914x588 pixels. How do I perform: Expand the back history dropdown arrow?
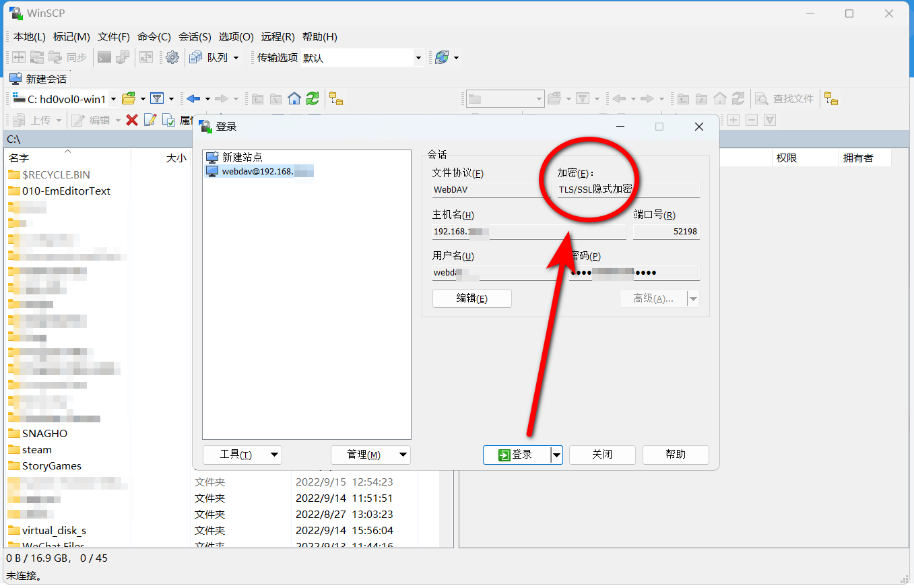pos(207,99)
